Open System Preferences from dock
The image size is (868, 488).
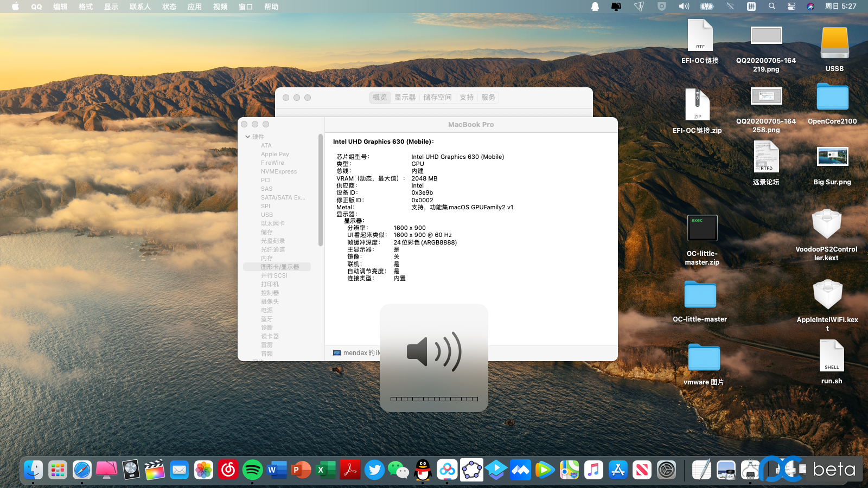[667, 470]
